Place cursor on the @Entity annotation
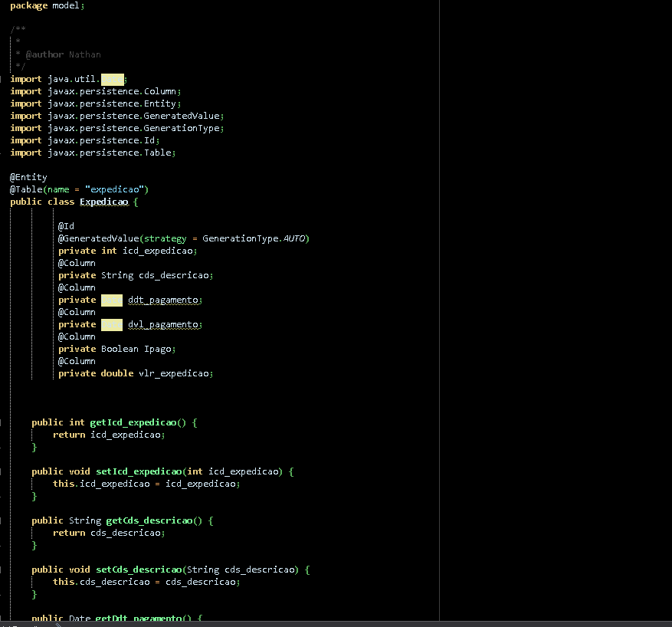 click(28, 177)
